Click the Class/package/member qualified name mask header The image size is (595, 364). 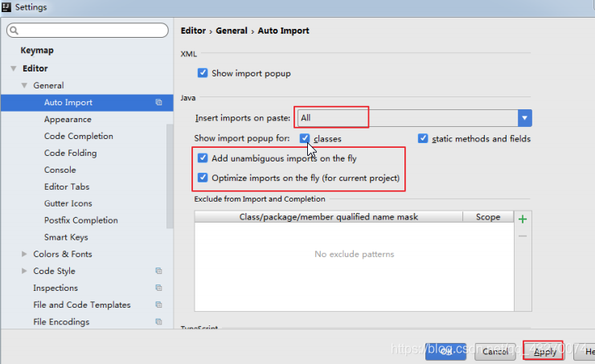tap(329, 217)
